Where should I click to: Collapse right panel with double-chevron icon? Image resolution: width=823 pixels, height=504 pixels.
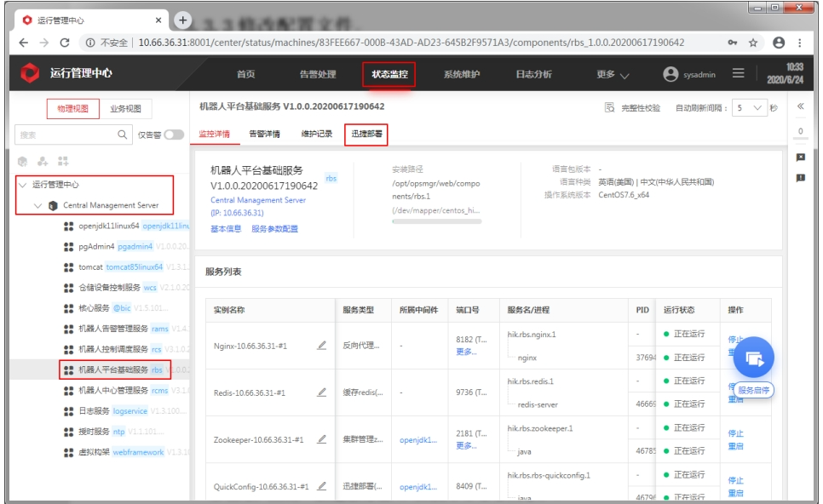click(x=800, y=106)
